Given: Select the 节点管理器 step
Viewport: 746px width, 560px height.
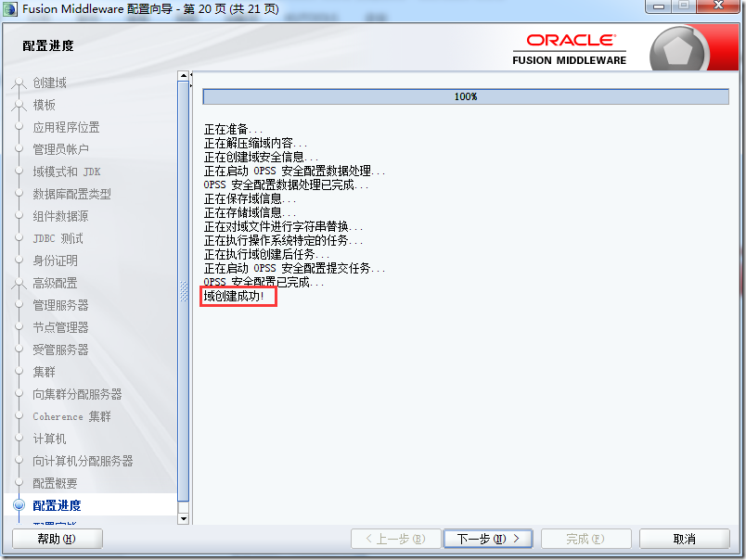Looking at the screenshot, I should 60,327.
